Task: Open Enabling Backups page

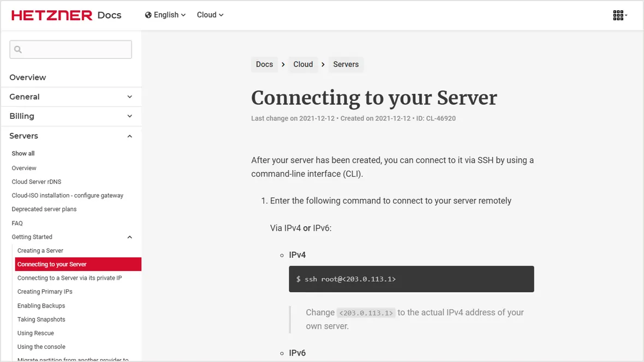Action: pyautogui.click(x=41, y=305)
